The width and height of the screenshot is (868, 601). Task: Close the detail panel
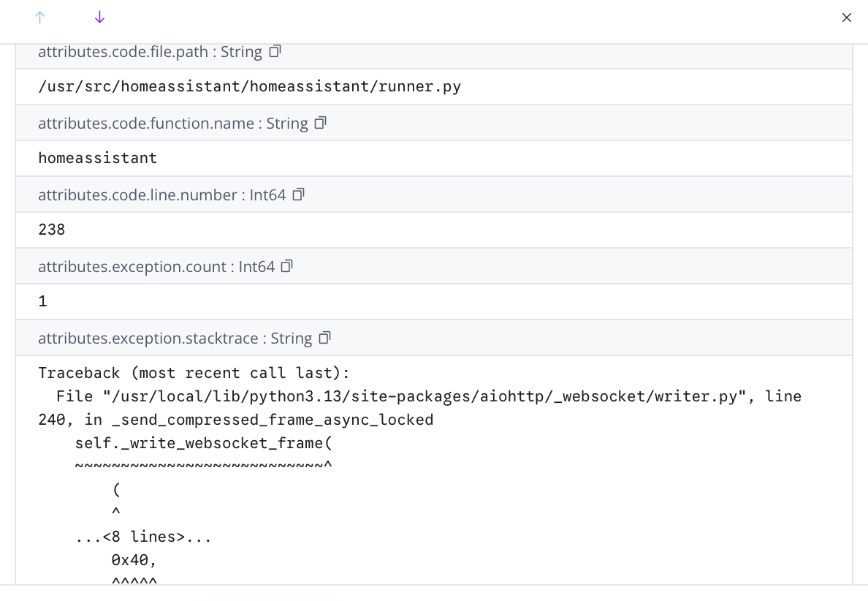(x=847, y=17)
